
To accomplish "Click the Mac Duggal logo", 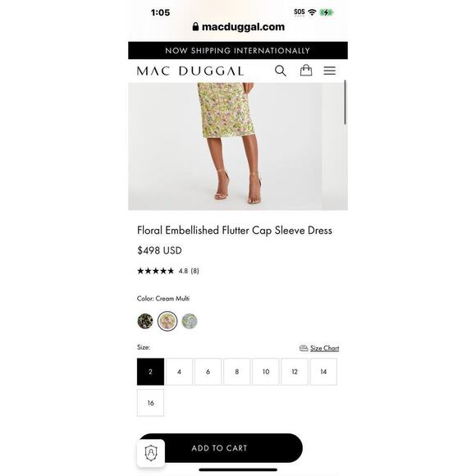I will coord(190,71).
